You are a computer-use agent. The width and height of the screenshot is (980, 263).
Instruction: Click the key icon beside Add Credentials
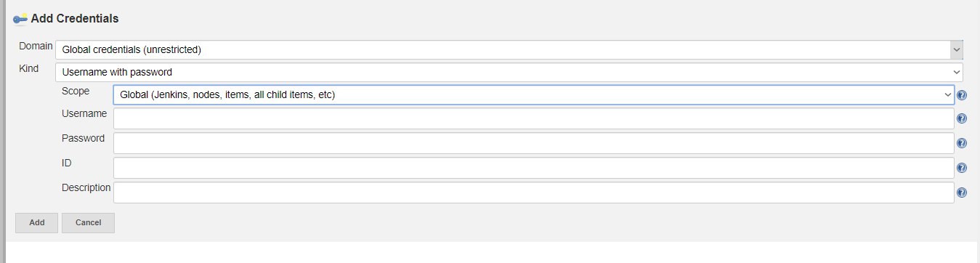20,18
